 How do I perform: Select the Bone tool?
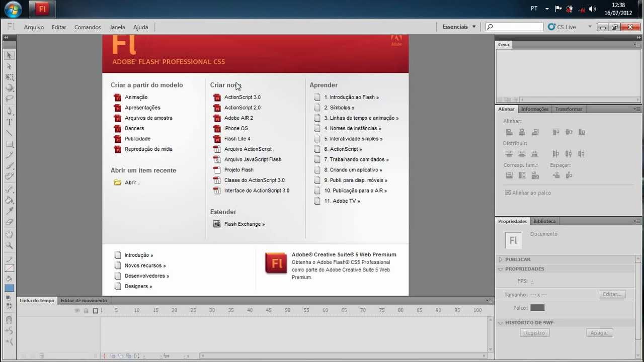[9, 190]
